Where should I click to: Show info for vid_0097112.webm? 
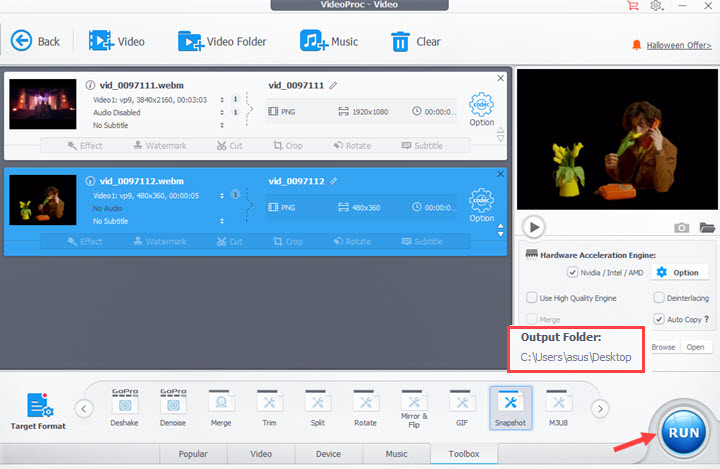[90, 181]
